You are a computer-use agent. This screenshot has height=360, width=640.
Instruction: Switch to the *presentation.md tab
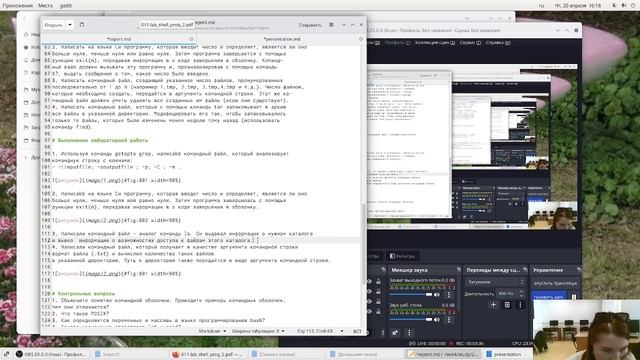click(x=282, y=39)
